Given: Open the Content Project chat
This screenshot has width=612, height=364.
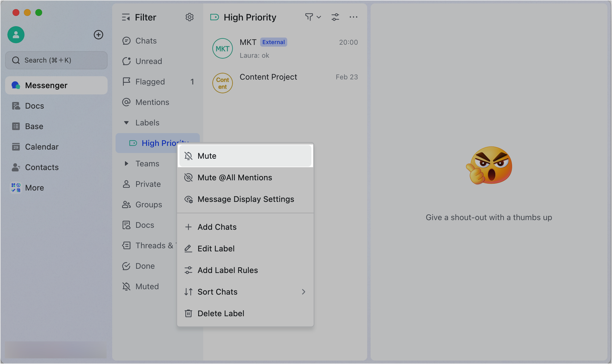Looking at the screenshot, I should 268,77.
